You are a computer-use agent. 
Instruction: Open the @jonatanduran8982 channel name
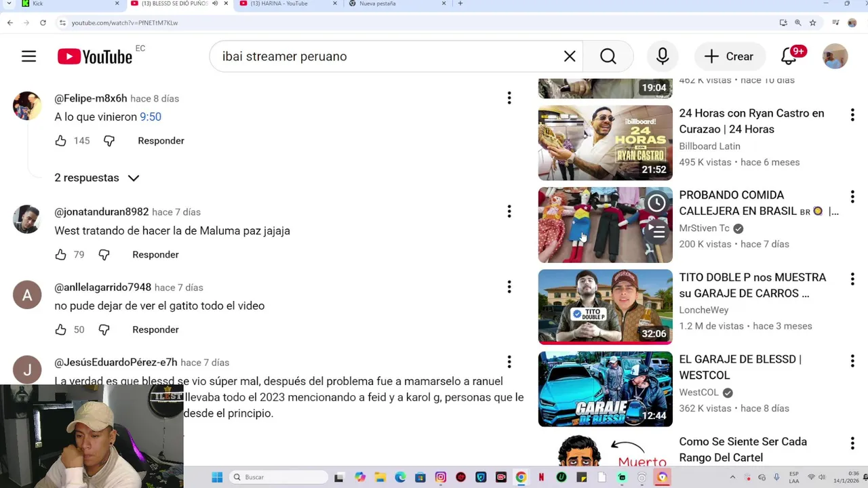click(102, 211)
